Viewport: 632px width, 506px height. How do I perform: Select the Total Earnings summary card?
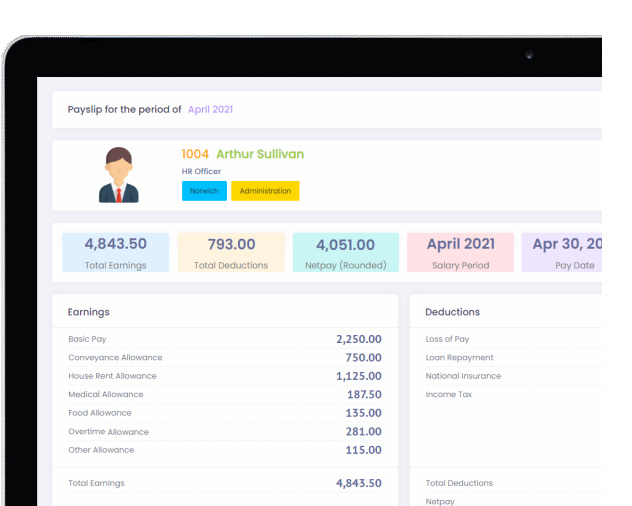115,253
